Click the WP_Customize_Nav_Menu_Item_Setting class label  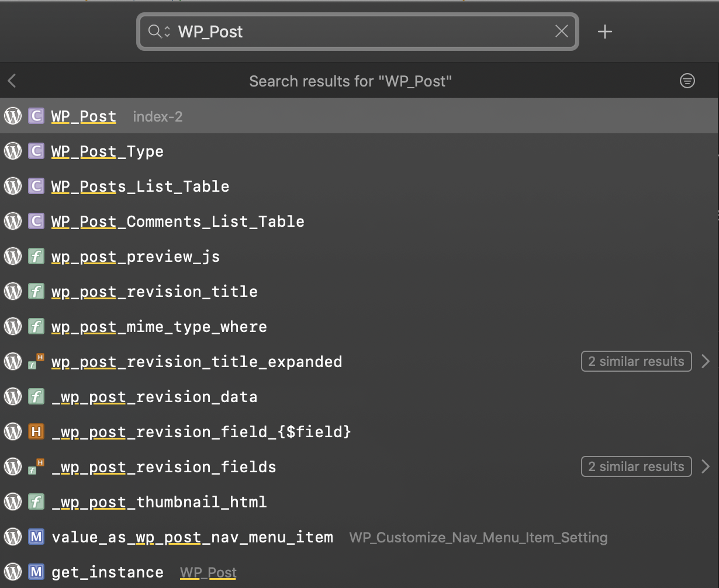[478, 537]
